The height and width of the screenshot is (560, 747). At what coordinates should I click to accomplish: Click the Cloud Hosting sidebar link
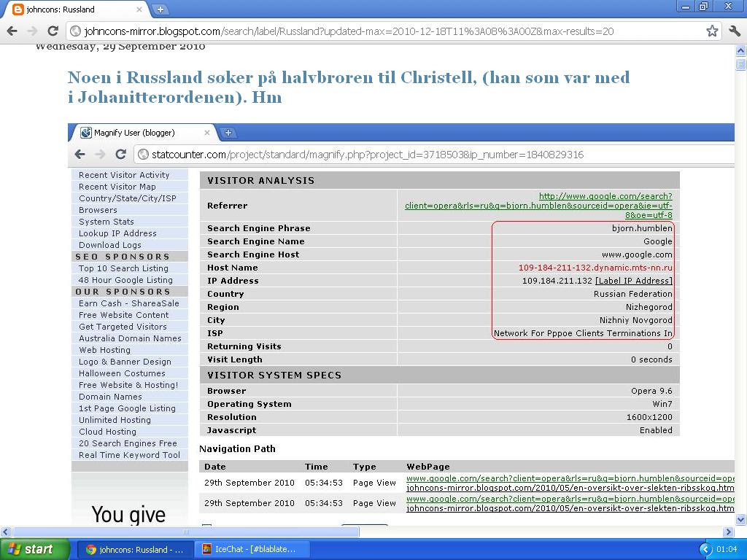(x=108, y=432)
